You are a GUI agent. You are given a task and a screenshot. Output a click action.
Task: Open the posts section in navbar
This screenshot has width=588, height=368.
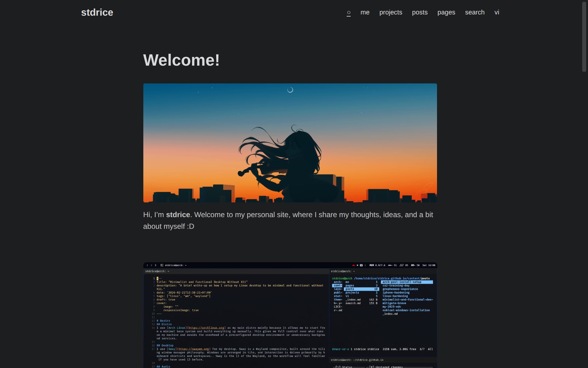tap(420, 12)
